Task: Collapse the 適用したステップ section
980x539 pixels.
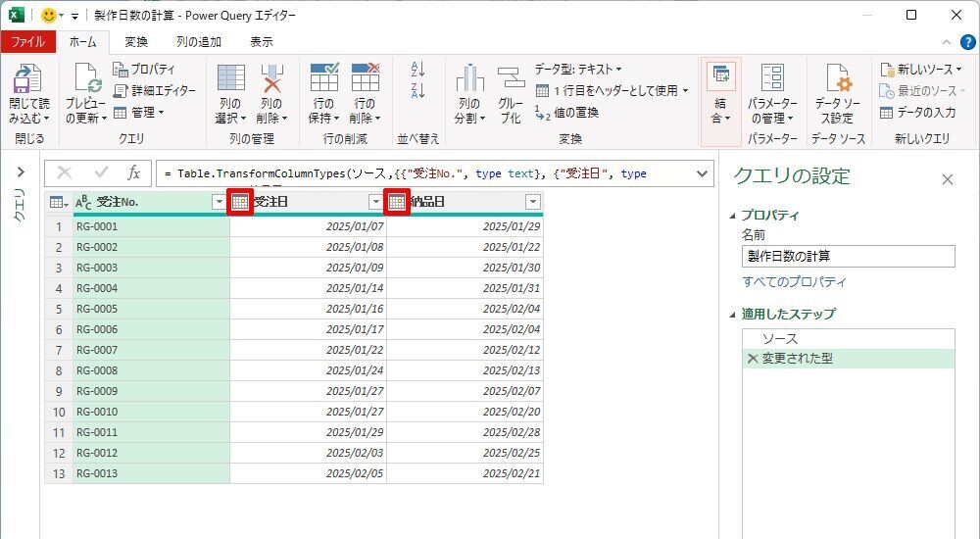Action: 732,315
